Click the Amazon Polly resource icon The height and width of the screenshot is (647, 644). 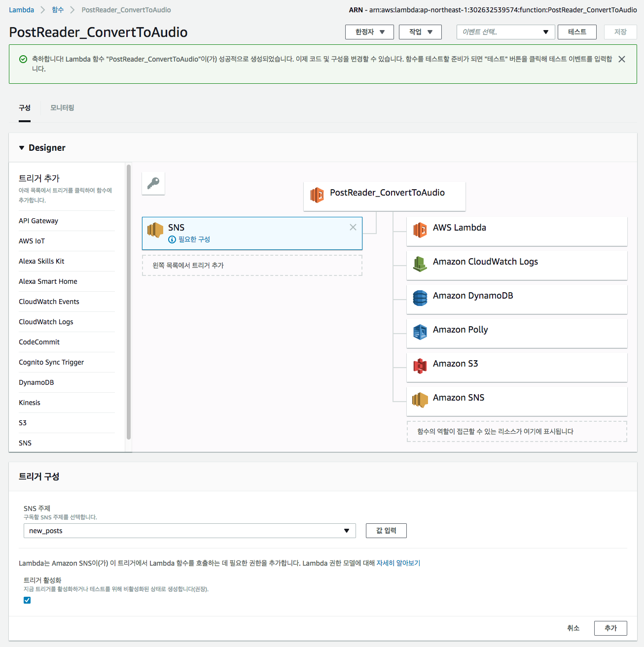[x=420, y=332]
